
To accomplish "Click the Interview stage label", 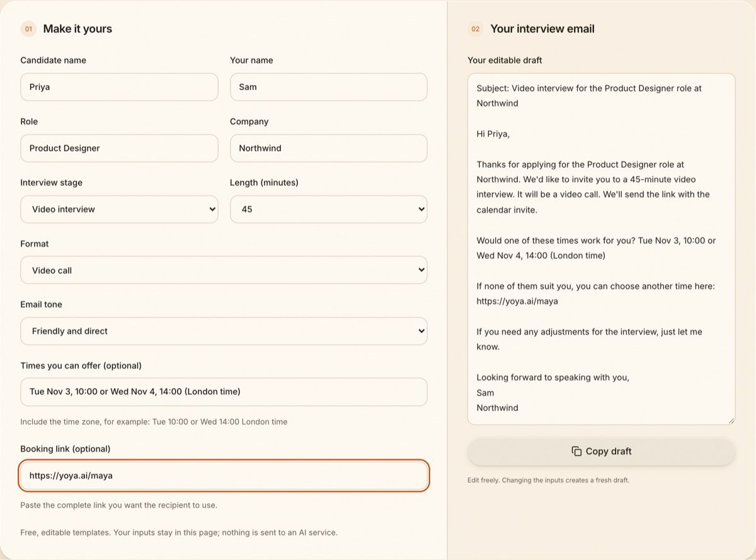I will (52, 183).
